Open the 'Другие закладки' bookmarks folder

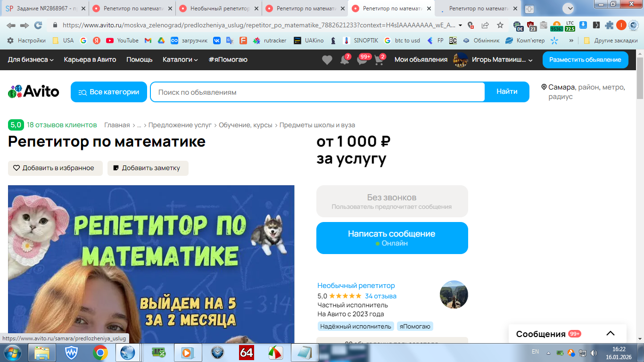coord(611,41)
